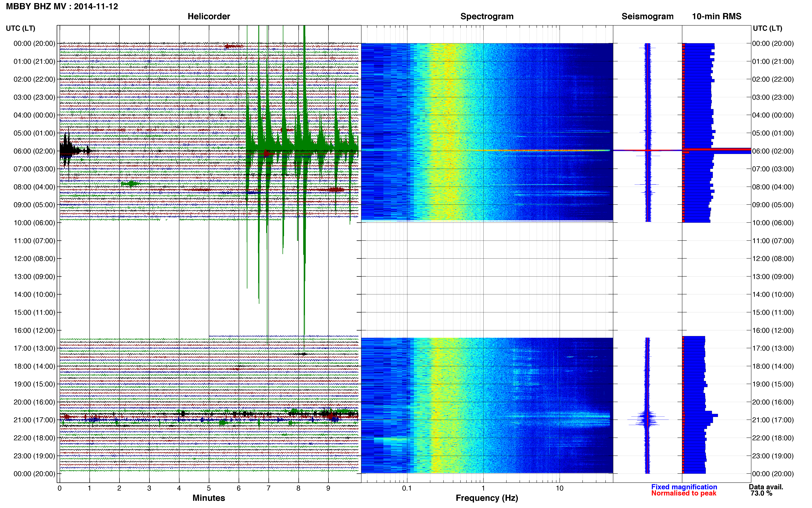The width and height of the screenshot is (812, 508).
Task: Click Helicorder time label '23:00 (19:00)'
Action: 34,456
